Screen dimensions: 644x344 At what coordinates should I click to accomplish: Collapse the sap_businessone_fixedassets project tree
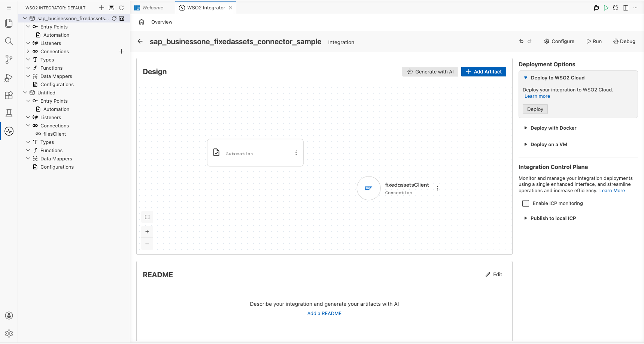tap(25, 18)
